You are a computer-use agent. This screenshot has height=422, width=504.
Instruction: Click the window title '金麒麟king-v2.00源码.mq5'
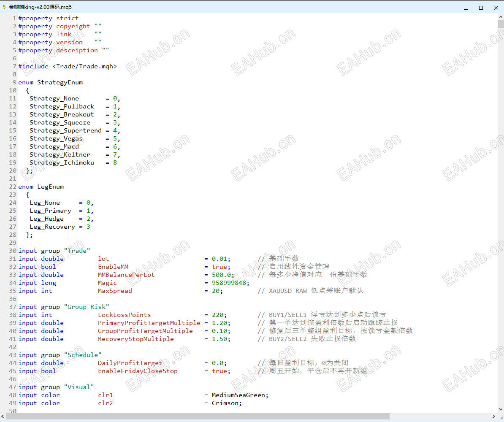[40, 7]
